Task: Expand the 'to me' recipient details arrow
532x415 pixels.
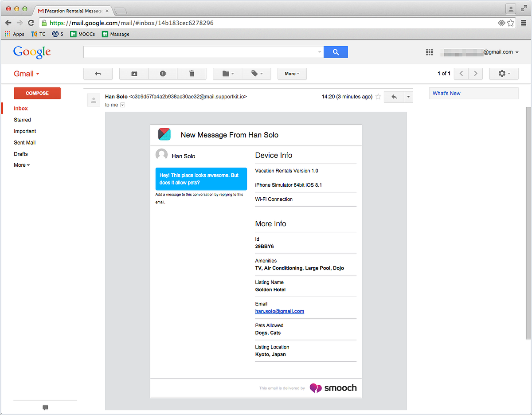Action: (x=123, y=105)
